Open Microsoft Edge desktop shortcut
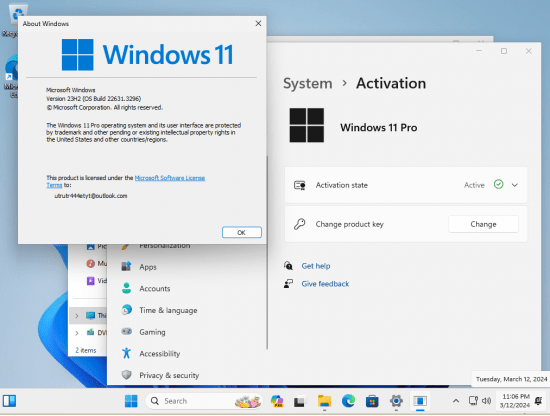 point(11,75)
